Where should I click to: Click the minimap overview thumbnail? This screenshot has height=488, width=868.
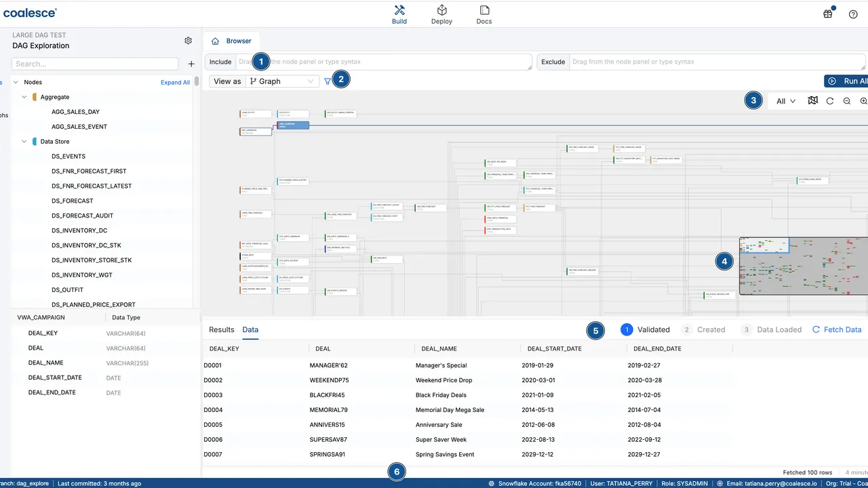804,266
